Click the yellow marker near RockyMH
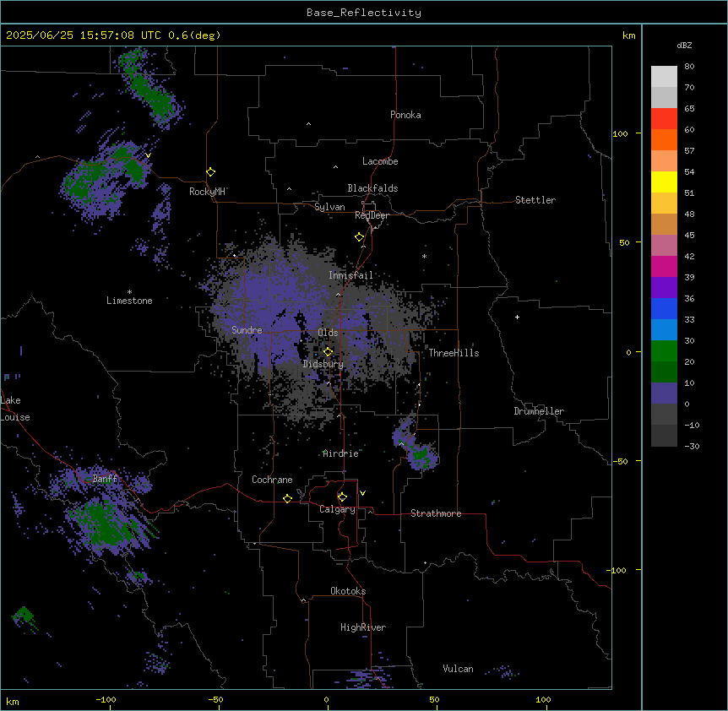Viewport: 728px width, 711px height. [x=210, y=172]
